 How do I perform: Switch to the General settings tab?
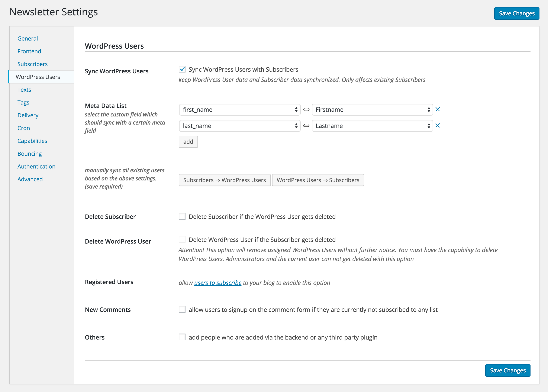pyautogui.click(x=28, y=38)
